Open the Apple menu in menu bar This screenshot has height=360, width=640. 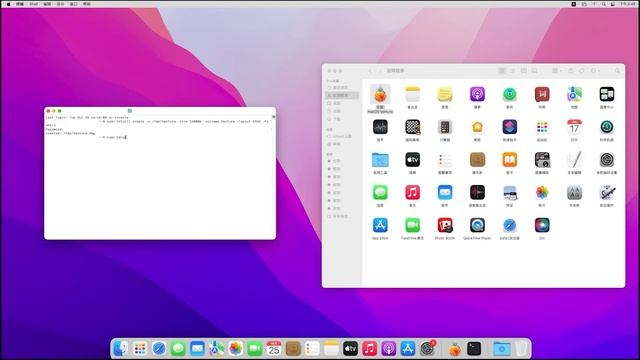point(8,4)
